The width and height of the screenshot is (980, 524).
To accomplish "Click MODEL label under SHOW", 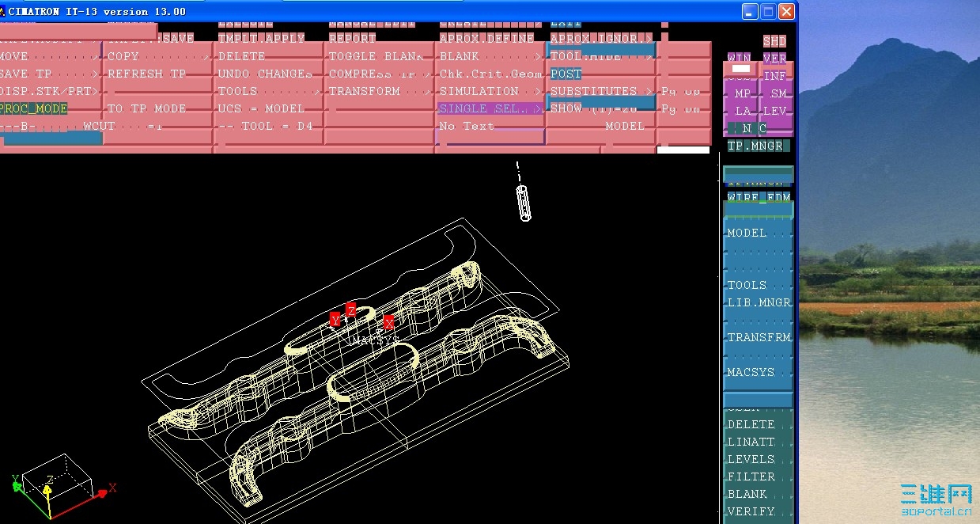I will (625, 127).
